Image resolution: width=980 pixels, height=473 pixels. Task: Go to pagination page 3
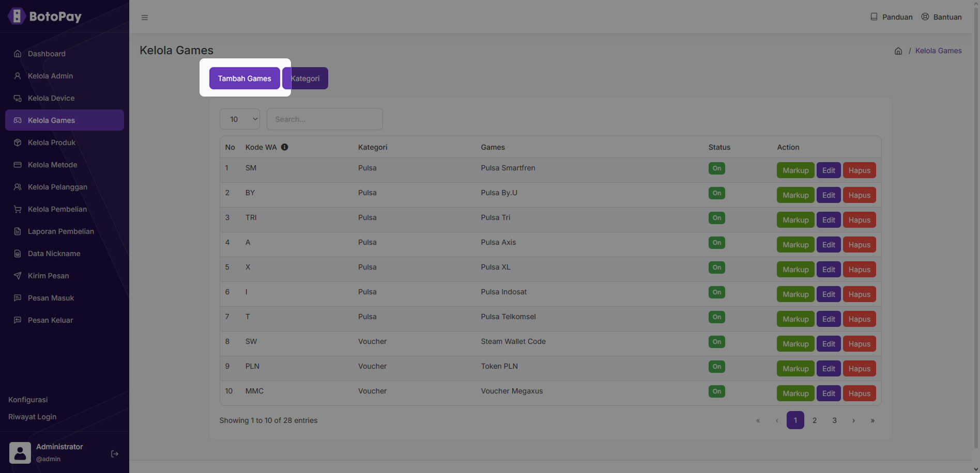[x=834, y=420]
